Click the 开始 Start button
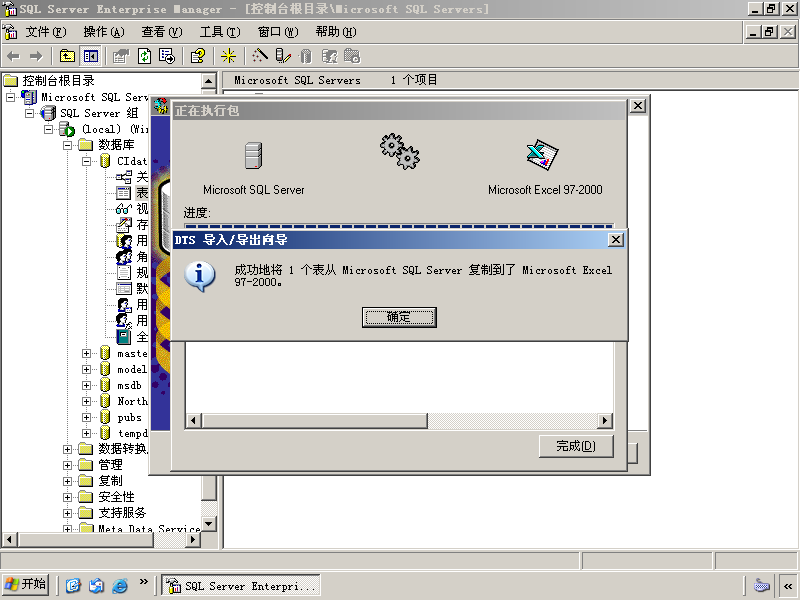The width and height of the screenshot is (800, 600). point(26,584)
